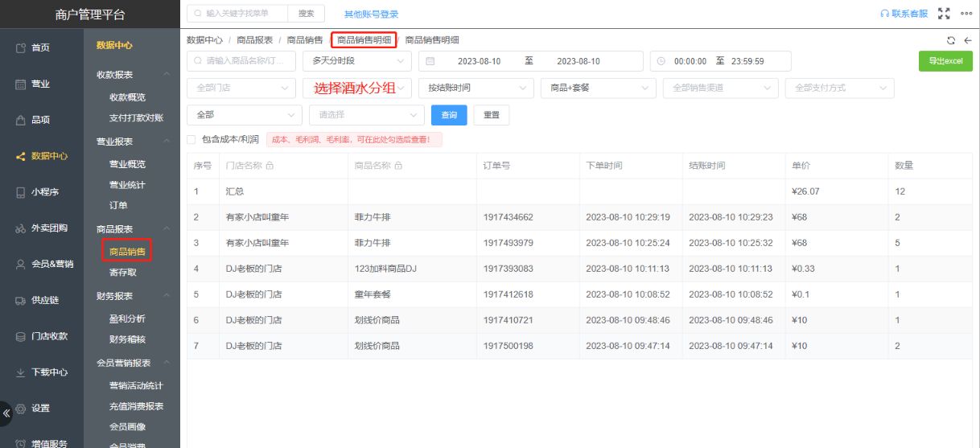This screenshot has width=980, height=448.
Task: Click the green 导出excel button
Action: pos(945,61)
